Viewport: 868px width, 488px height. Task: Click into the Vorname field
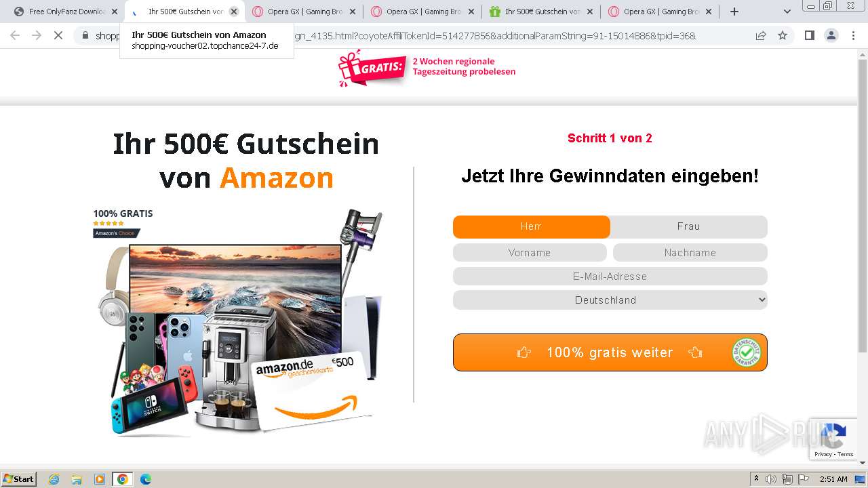[x=530, y=253]
